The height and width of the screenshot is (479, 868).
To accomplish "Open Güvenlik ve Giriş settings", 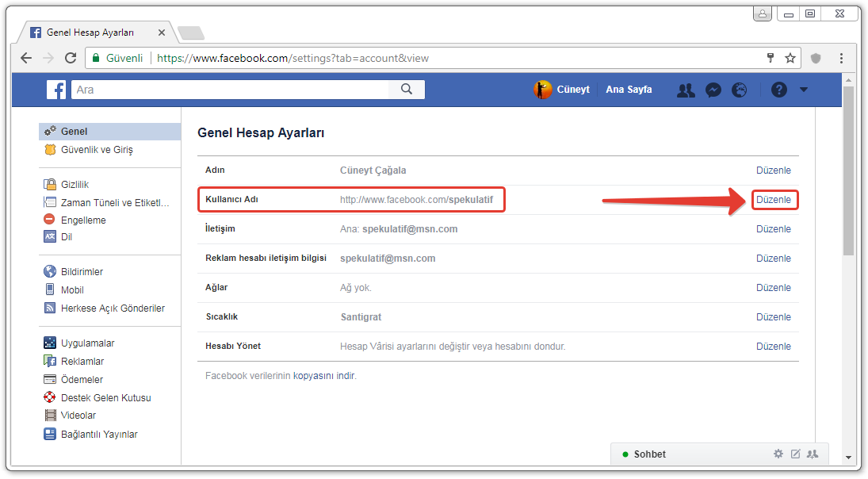I will (x=96, y=150).
